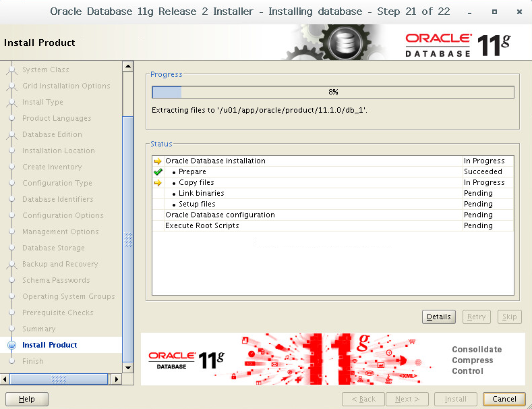Viewport: 532px width, 409px height.
Task: Click the 8% installation progress bar
Action: coord(333,92)
